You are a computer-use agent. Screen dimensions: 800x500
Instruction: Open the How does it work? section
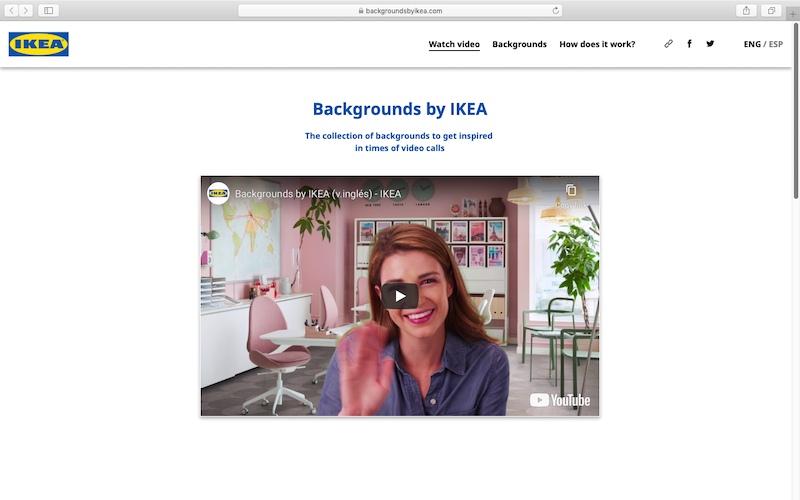tap(597, 44)
